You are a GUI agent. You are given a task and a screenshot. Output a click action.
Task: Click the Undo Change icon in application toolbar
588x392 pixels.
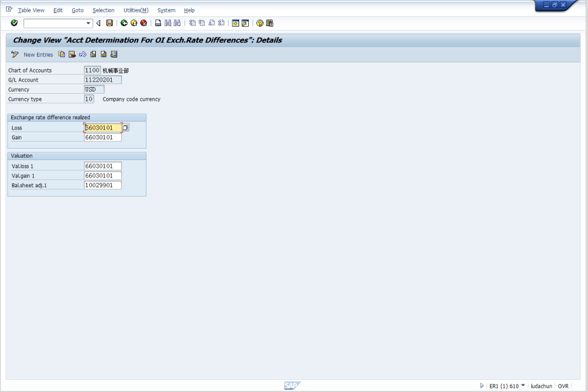tap(83, 54)
